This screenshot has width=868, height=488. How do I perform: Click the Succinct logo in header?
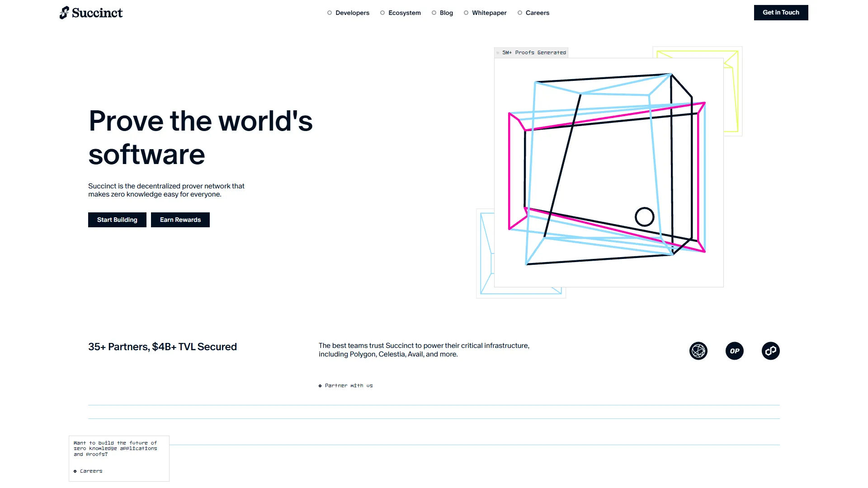click(91, 13)
